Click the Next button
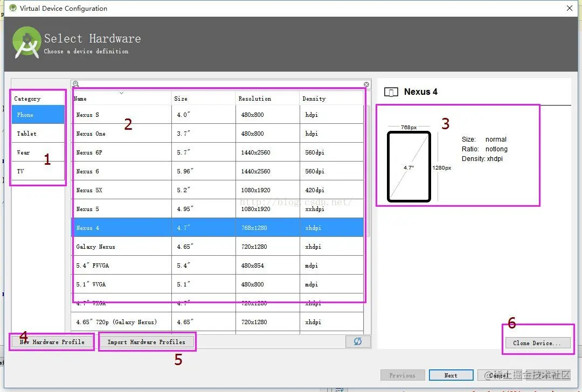 tap(451, 375)
